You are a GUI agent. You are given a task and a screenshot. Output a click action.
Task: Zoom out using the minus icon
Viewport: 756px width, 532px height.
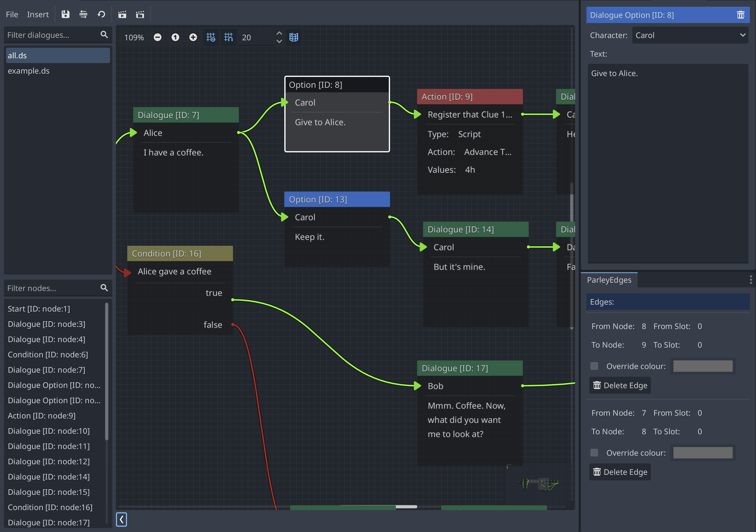pyautogui.click(x=158, y=37)
